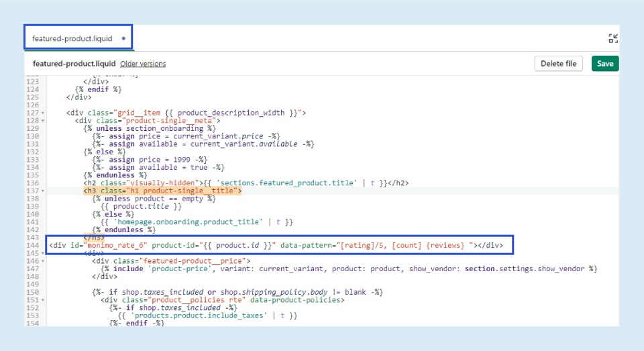This screenshot has height=351, width=644.
Task: Click the featured-product.liquid file heading
Action: 74,64
